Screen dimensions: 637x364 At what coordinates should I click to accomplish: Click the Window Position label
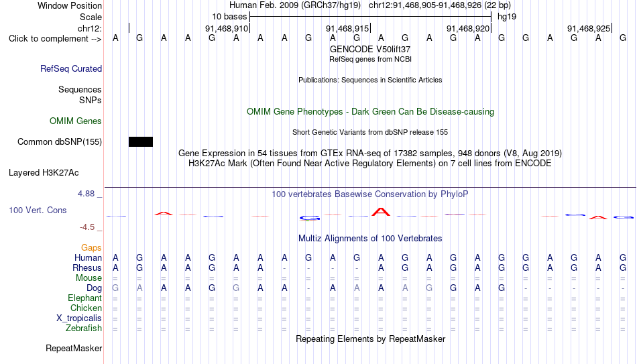click(x=70, y=5)
